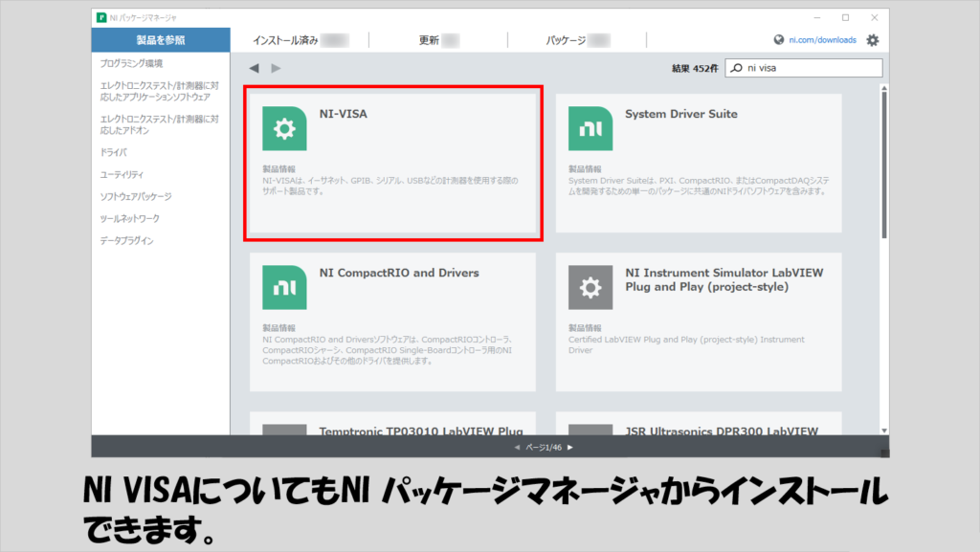Open the ドライバ category
980x552 pixels.
point(114,152)
